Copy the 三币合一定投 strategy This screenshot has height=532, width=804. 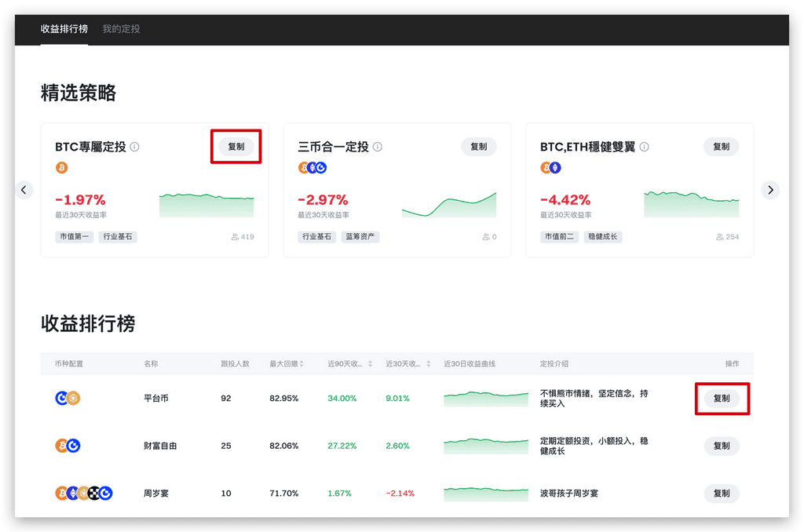pos(478,147)
